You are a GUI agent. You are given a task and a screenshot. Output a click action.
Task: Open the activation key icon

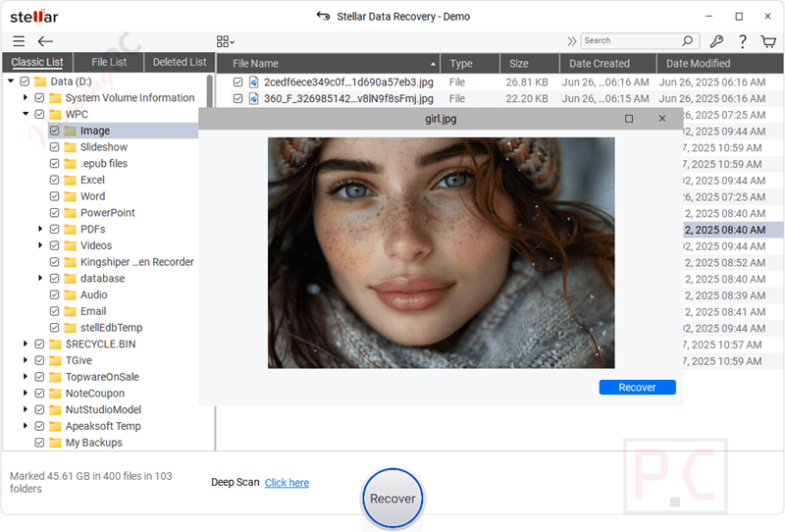pyautogui.click(x=716, y=41)
